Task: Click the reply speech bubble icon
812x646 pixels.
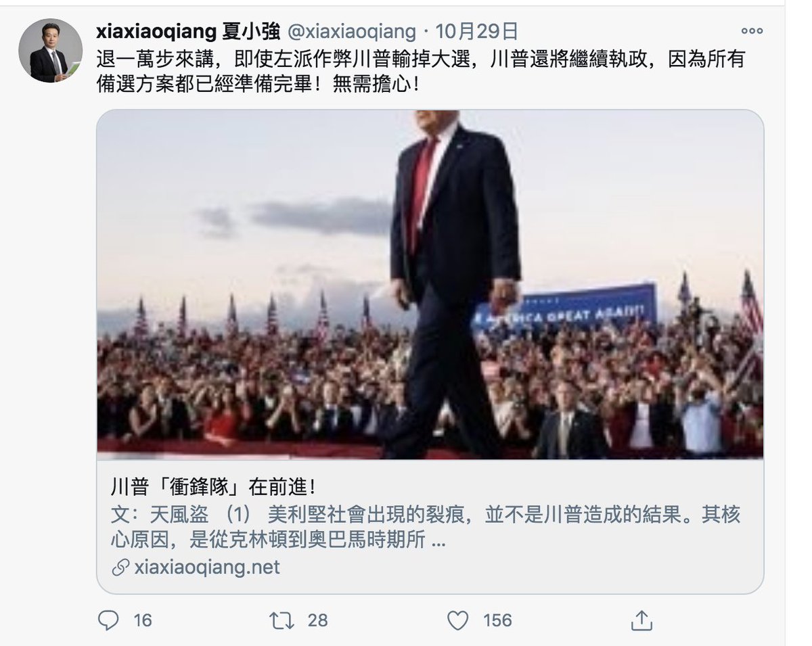Action: click(x=108, y=620)
